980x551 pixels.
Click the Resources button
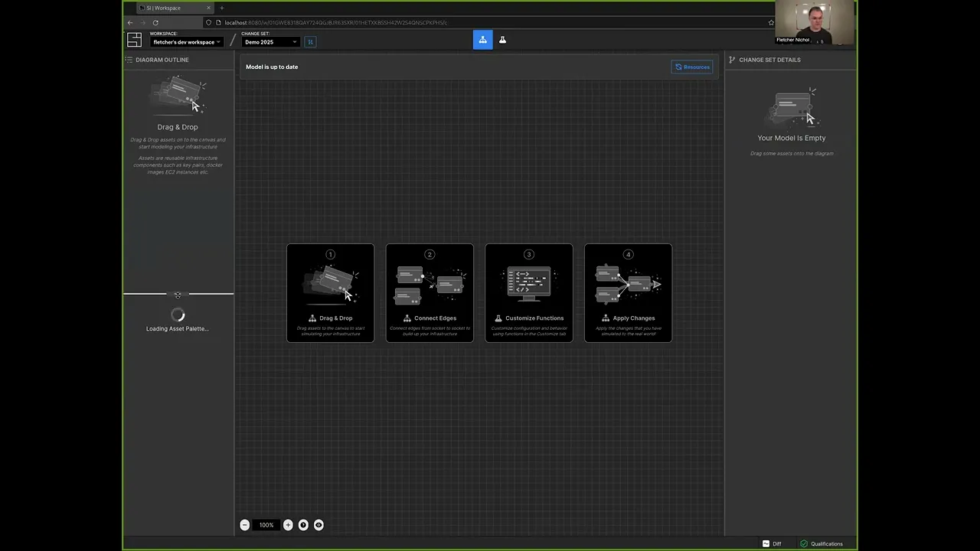pyautogui.click(x=692, y=67)
